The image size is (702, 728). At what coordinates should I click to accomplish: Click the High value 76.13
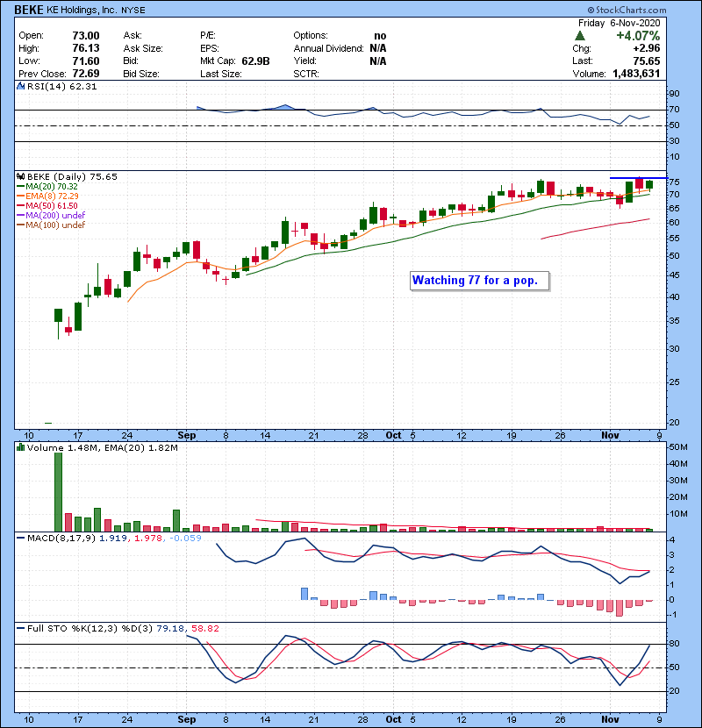(86, 48)
